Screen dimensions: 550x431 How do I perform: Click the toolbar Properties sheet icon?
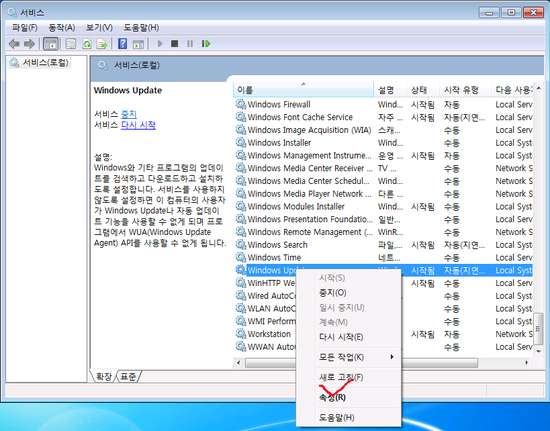click(71, 44)
